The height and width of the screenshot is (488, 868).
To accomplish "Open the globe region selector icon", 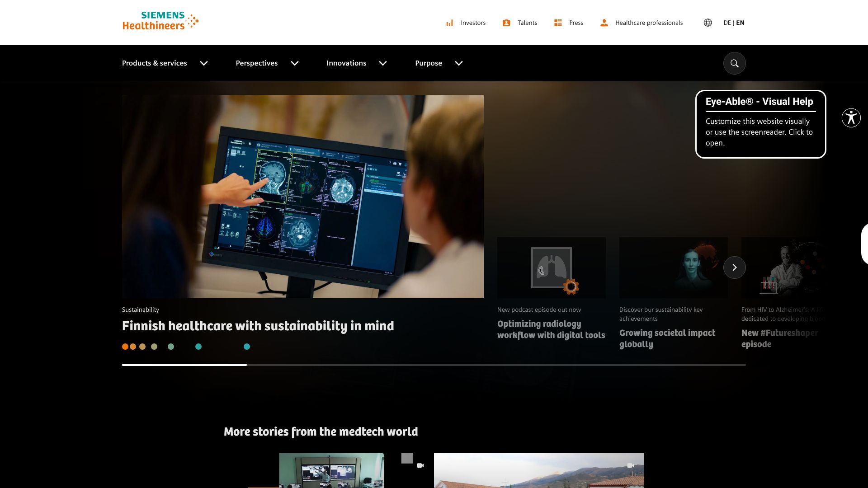I will [x=708, y=23].
